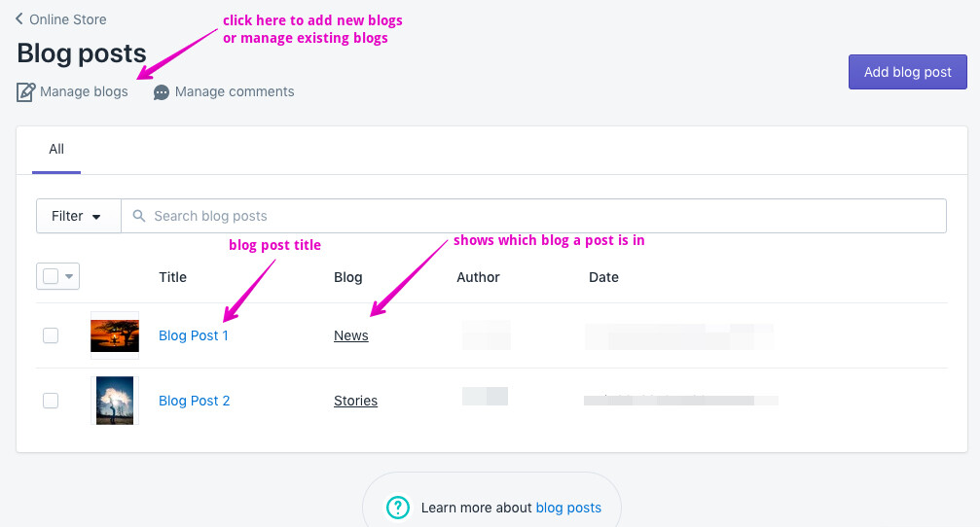Click the Manage blogs pencil icon

click(x=25, y=91)
